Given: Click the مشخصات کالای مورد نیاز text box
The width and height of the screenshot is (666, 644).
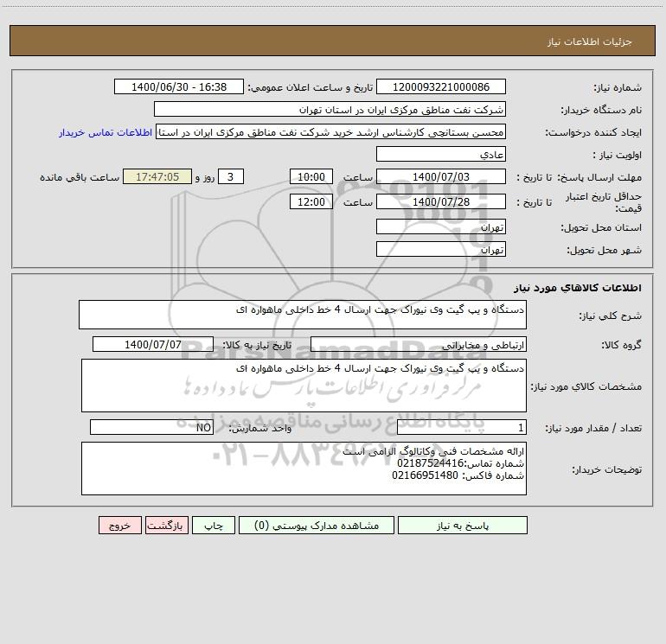Looking at the screenshot, I should click(304, 386).
